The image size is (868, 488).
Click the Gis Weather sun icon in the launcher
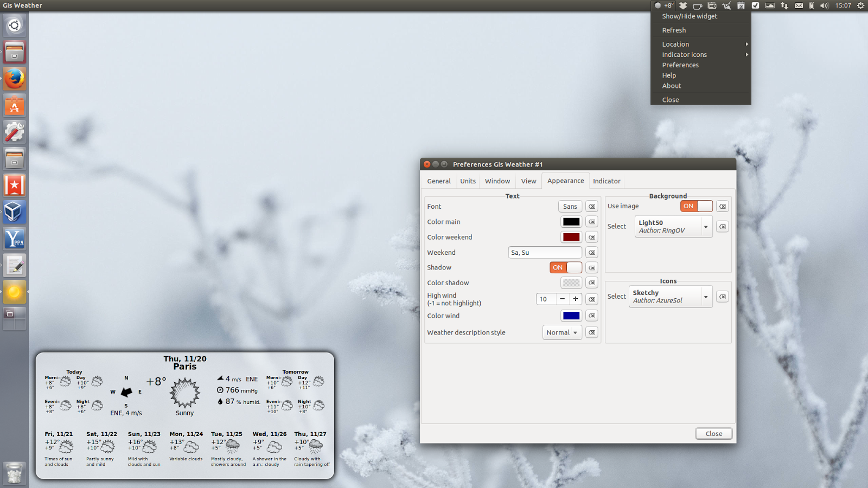point(14,292)
